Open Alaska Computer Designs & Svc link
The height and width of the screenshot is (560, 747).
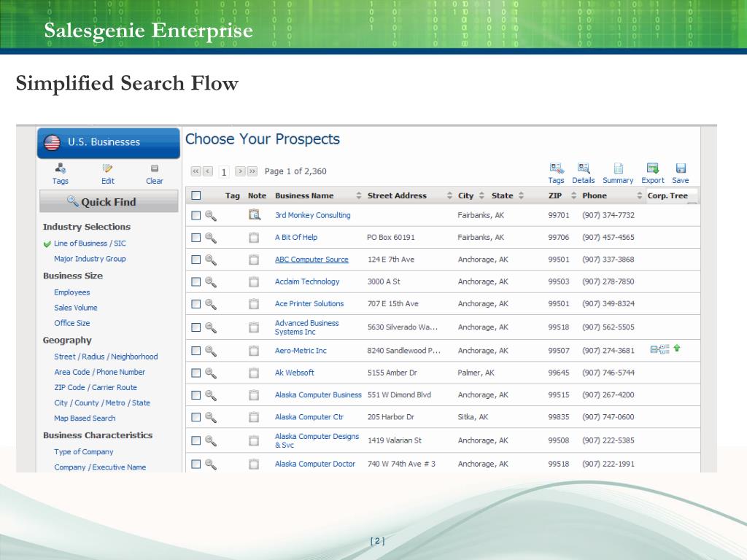(x=317, y=440)
